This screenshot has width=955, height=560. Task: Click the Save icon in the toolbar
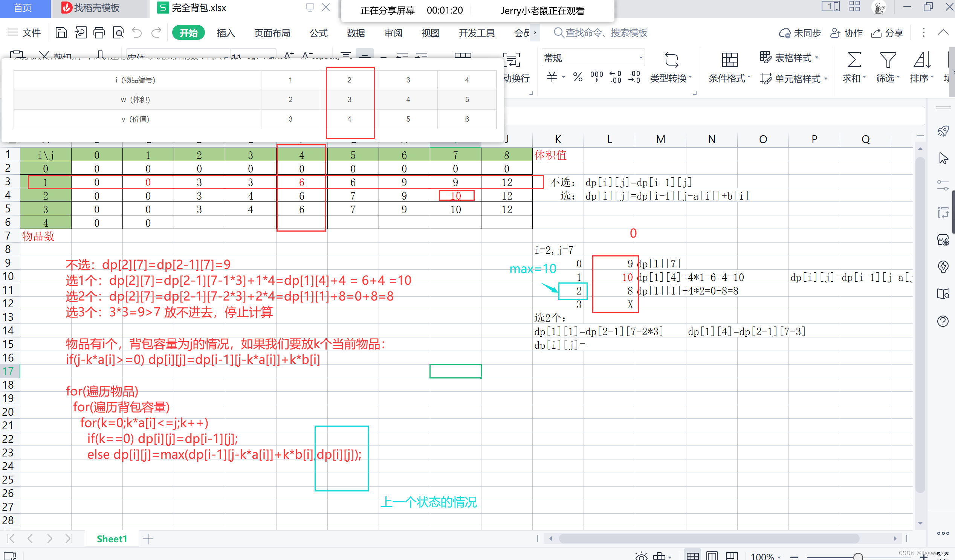pos(61,33)
